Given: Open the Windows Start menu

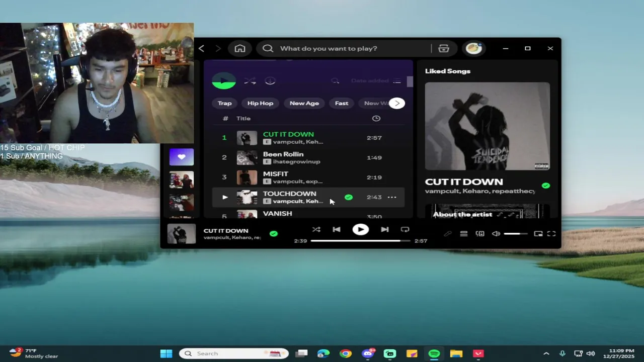Looking at the screenshot, I should [166, 353].
